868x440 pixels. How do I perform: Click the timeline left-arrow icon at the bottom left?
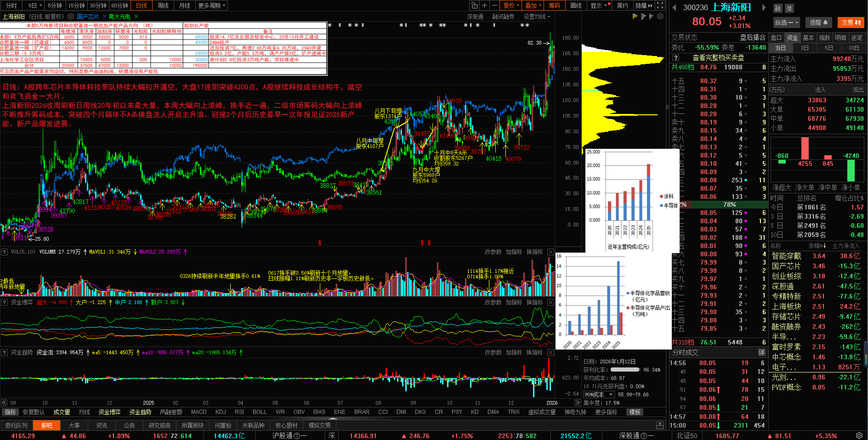(4, 402)
